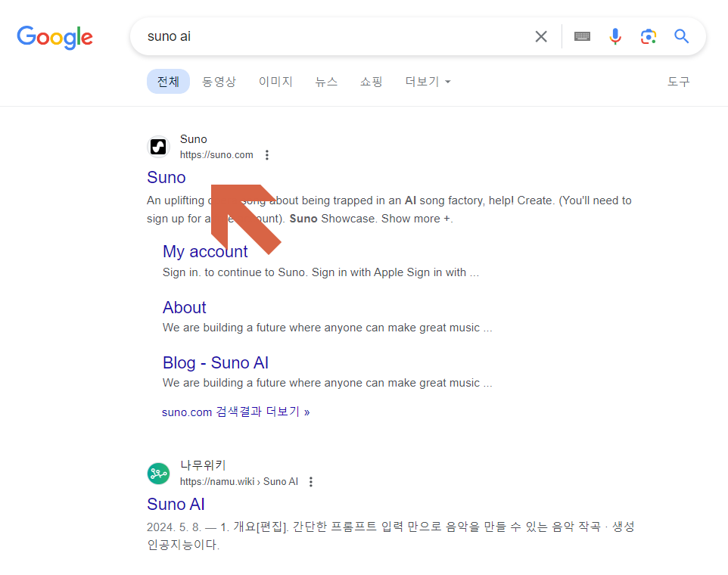This screenshot has width=728, height=575.
Task: Click the 'Suno' site name above the URL
Action: [x=194, y=139]
